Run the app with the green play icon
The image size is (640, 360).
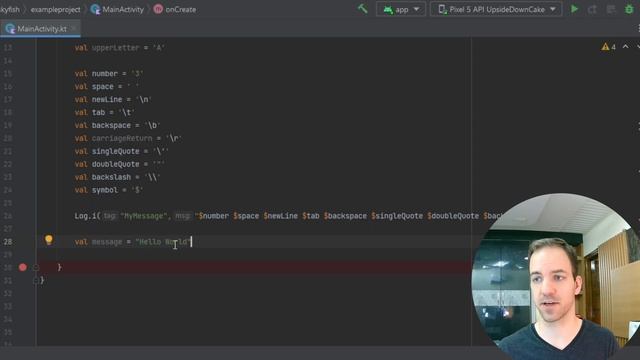click(x=574, y=9)
